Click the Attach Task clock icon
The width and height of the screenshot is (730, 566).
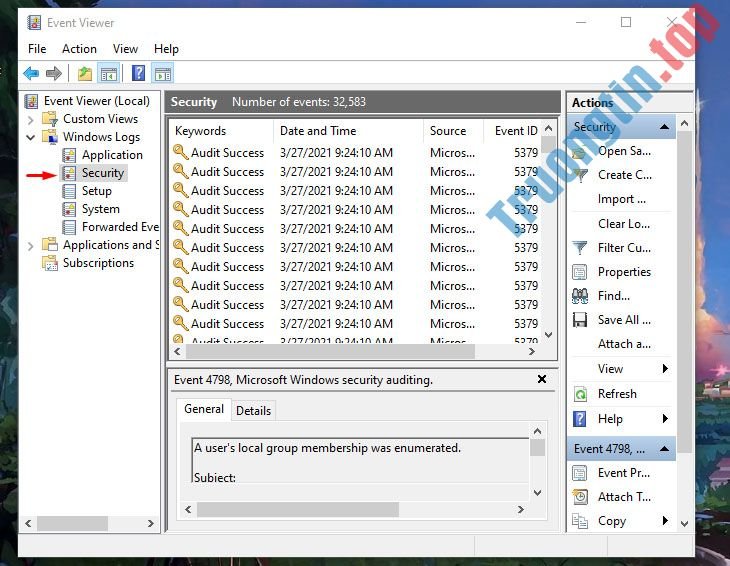click(x=580, y=497)
